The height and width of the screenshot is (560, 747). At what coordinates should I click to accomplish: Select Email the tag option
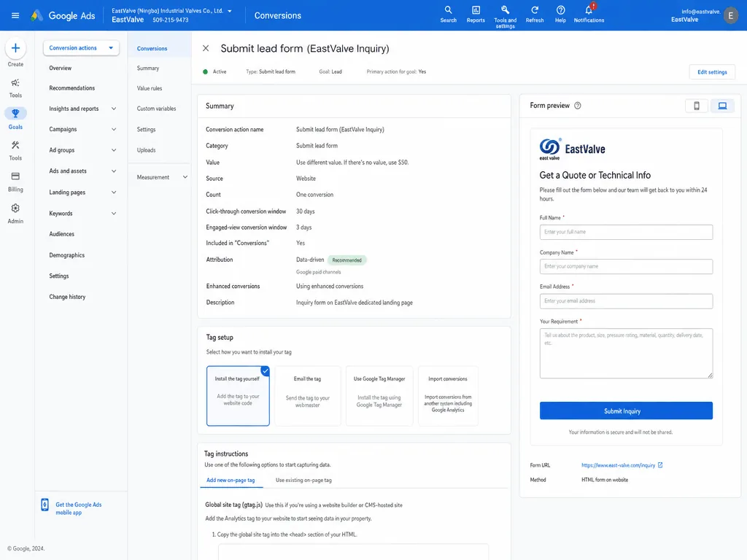tap(307, 396)
